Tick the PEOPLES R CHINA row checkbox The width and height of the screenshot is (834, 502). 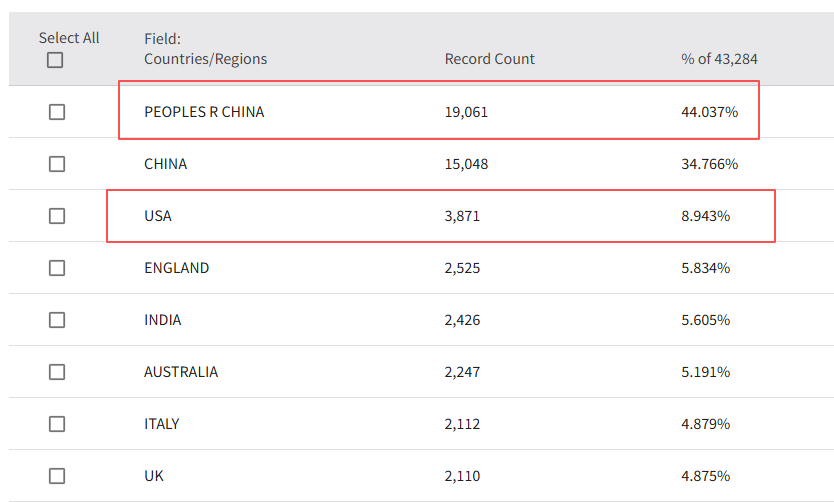coord(57,112)
